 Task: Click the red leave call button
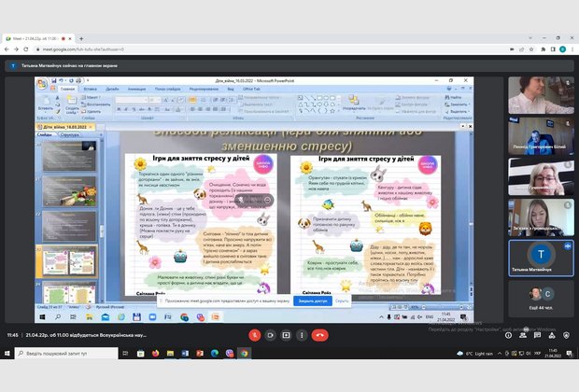320,334
